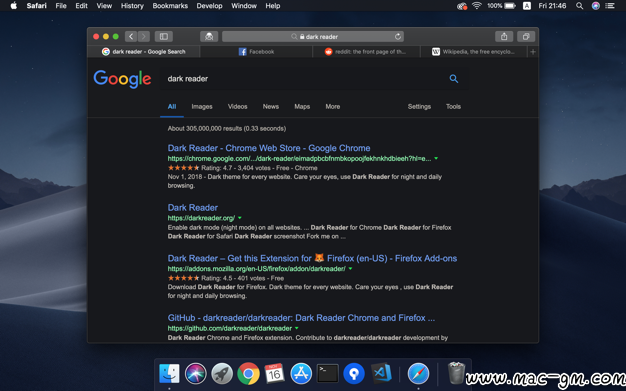626x391 pixels.
Task: Go back with Safari's back arrow
Action: coord(131,36)
